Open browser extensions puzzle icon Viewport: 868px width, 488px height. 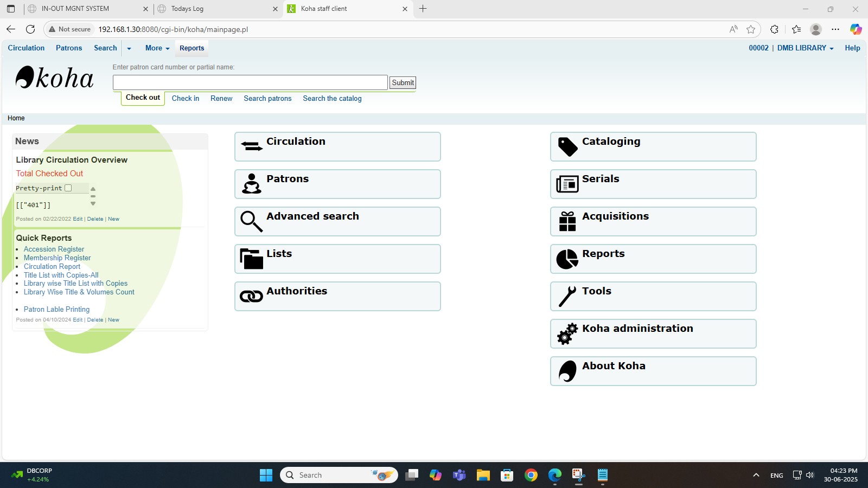[x=774, y=29]
